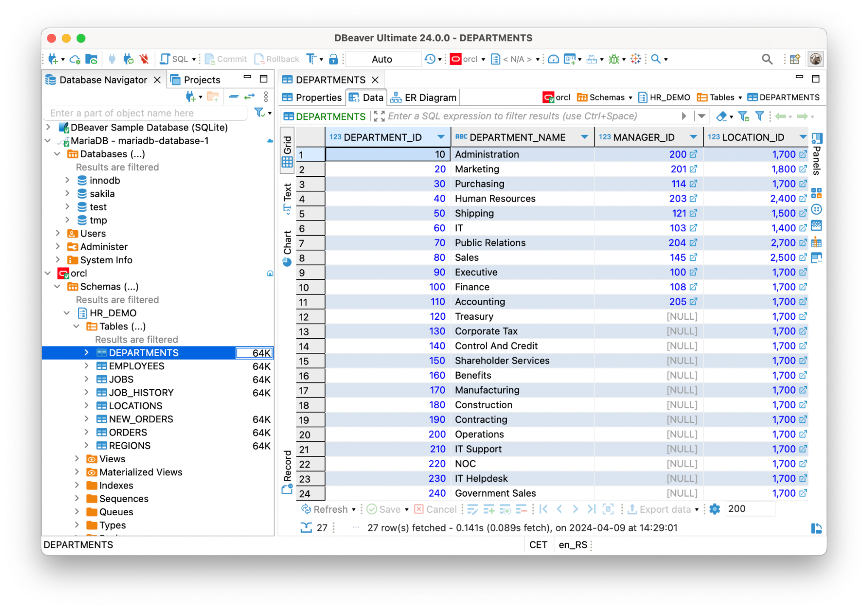868x610 pixels.
Task: Click the Commit button
Action: click(226, 59)
